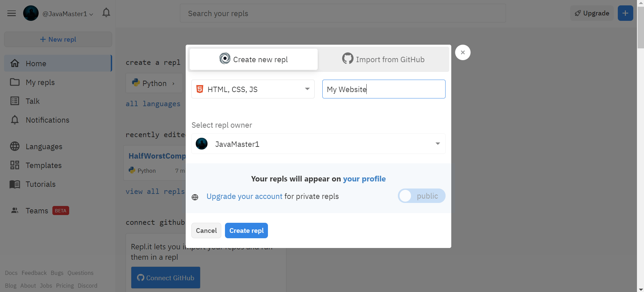Click the Tutorials book icon
Screen dimensions: 644x292
tap(15, 184)
